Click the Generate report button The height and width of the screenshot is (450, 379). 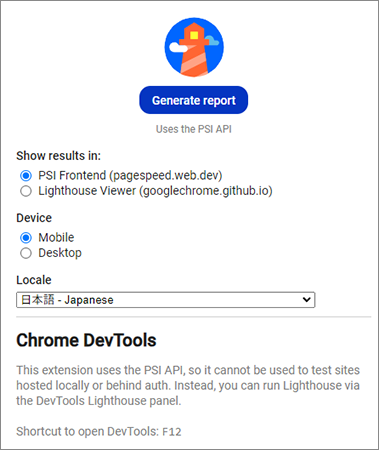[x=194, y=100]
